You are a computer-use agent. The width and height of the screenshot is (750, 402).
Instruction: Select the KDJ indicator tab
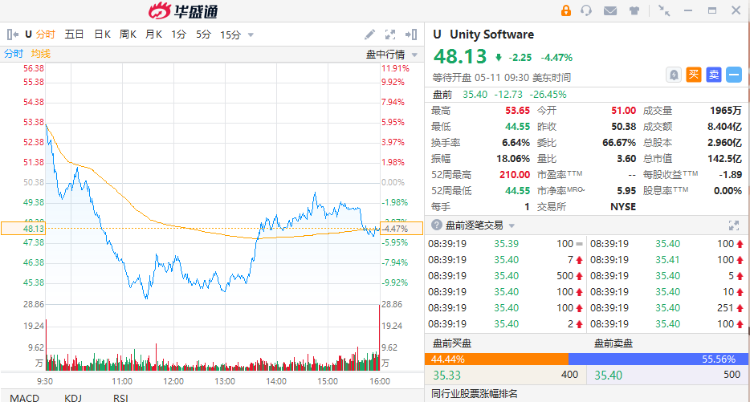tap(73, 398)
